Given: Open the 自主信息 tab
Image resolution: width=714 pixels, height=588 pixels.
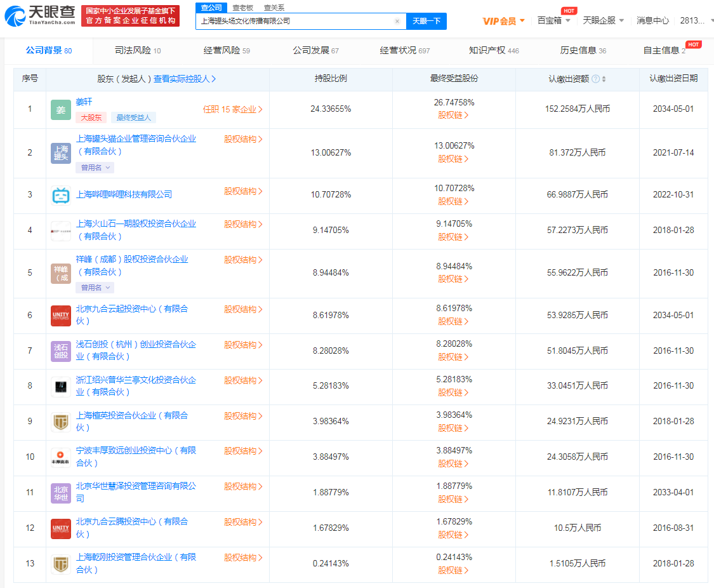Looking at the screenshot, I should 664,51.
